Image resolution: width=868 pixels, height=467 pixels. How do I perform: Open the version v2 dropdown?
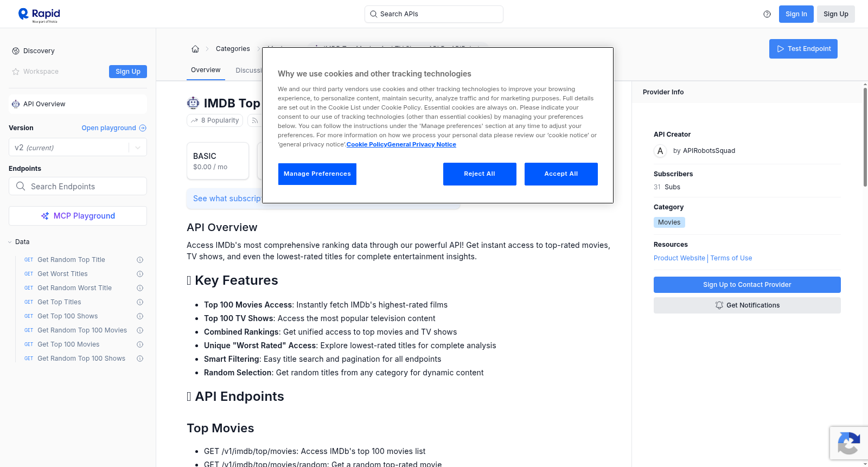tap(78, 148)
